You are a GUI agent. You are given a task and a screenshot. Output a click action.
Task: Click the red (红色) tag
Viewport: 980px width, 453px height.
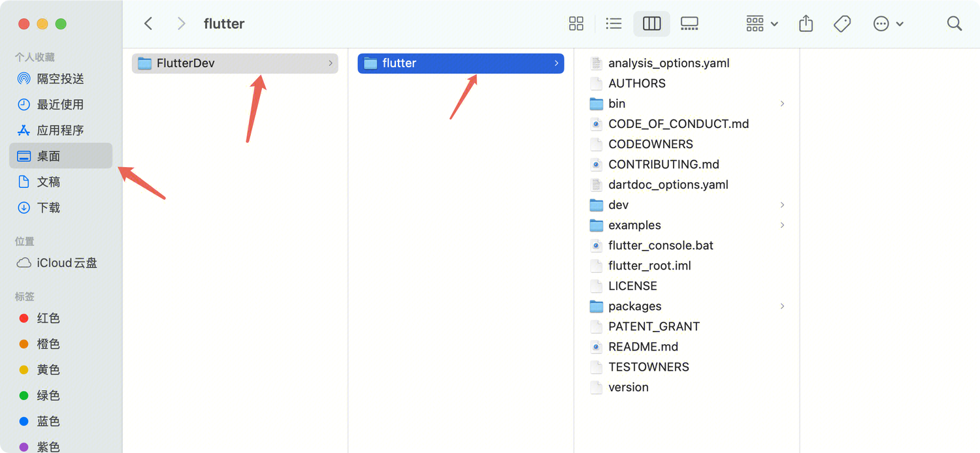[x=48, y=319]
